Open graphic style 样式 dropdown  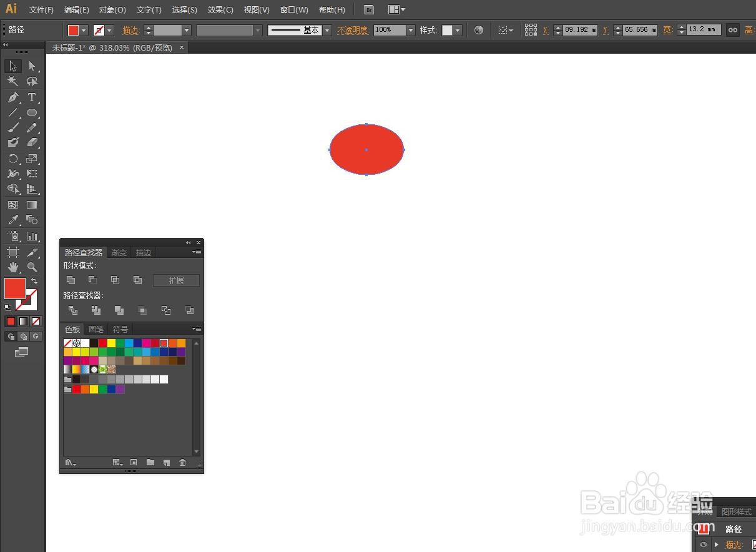click(x=458, y=30)
